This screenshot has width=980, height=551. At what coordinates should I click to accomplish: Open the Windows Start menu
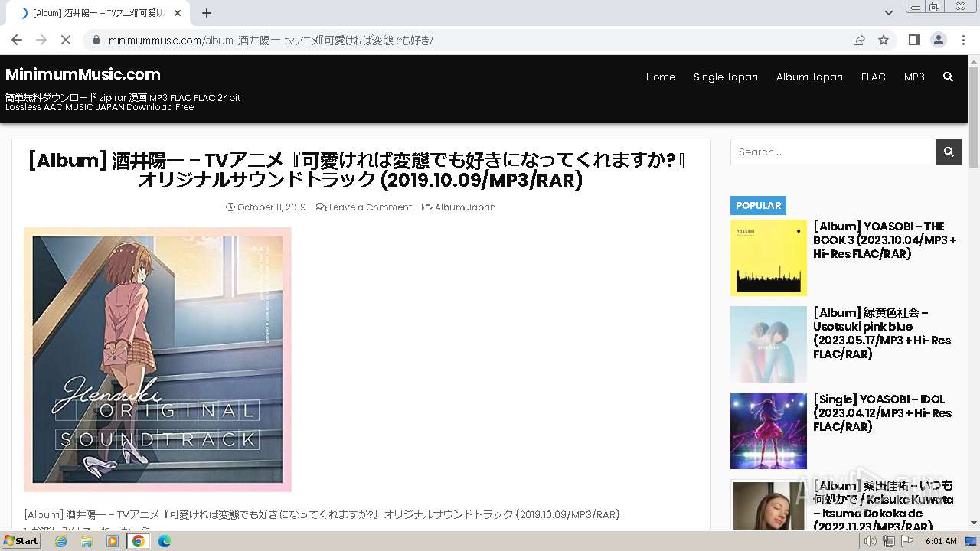tap(21, 541)
